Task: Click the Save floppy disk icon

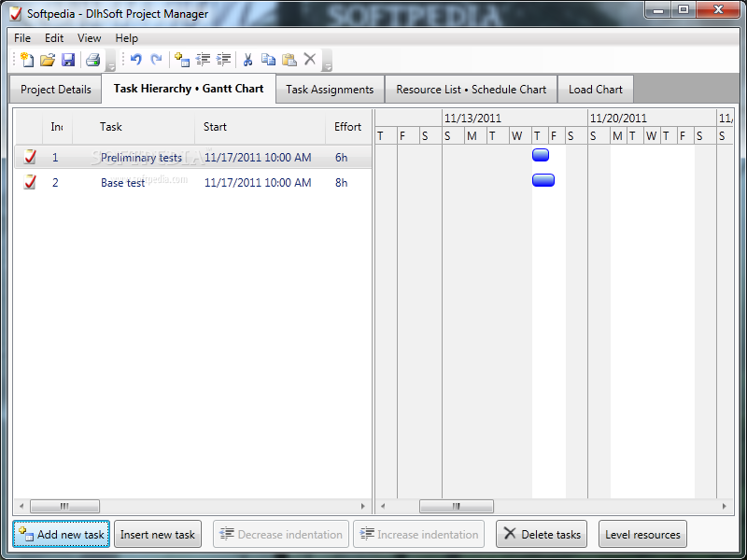Action: pyautogui.click(x=68, y=60)
